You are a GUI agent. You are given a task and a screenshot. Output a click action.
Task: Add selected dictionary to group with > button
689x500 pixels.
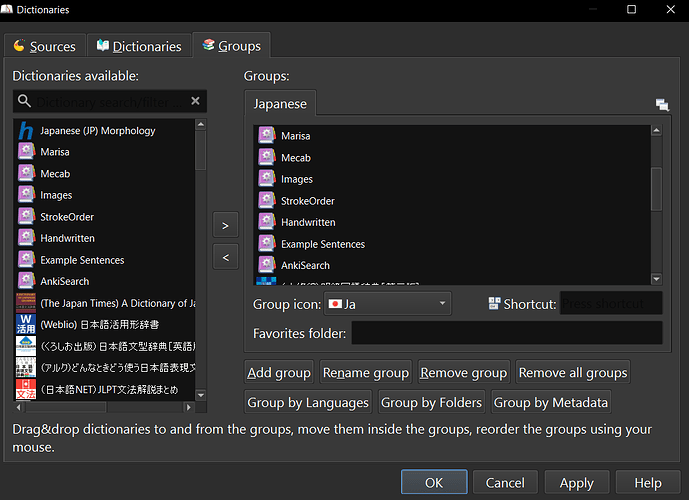(x=225, y=225)
